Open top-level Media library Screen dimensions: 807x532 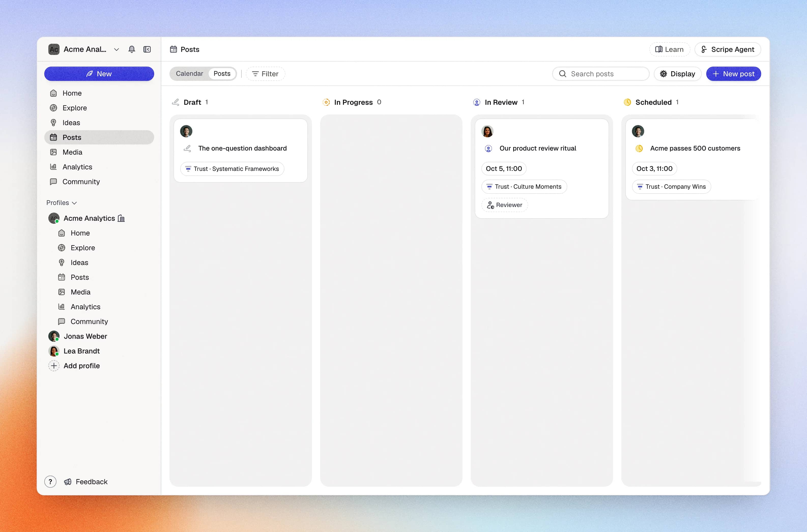99,152
